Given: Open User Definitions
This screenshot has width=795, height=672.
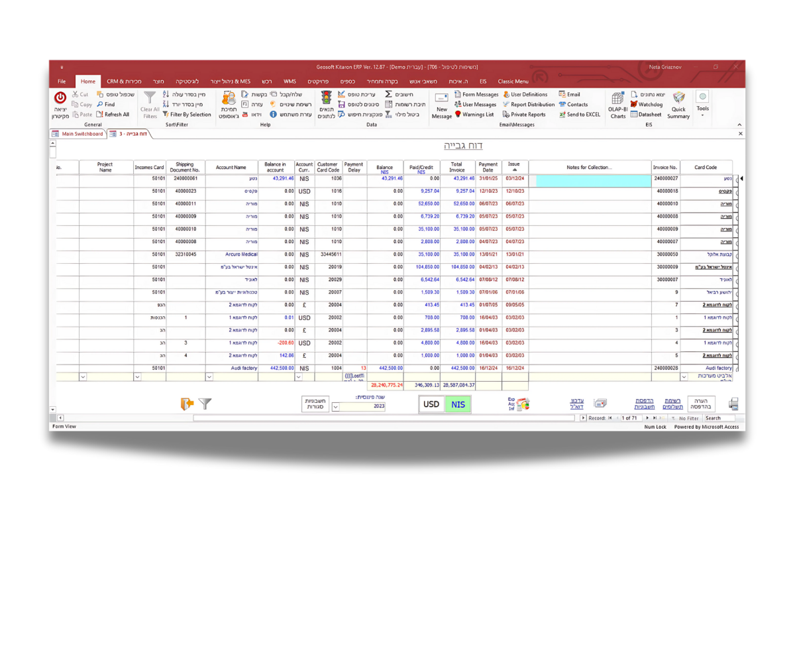Looking at the screenshot, I should click(x=525, y=95).
